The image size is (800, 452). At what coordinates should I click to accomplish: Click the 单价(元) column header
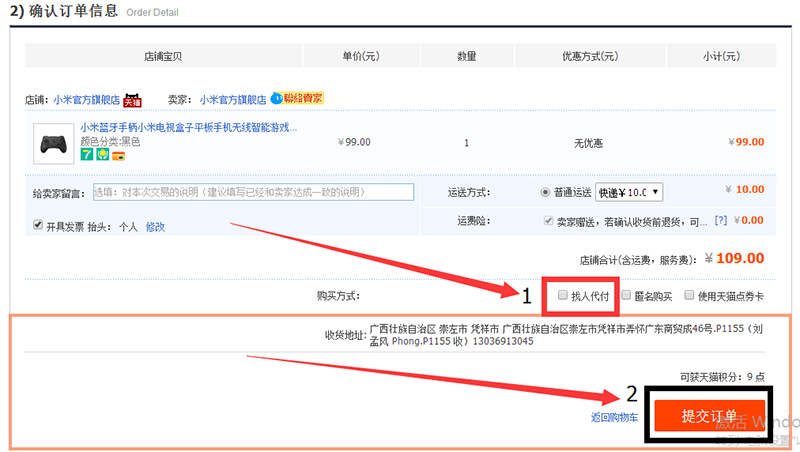(x=361, y=56)
